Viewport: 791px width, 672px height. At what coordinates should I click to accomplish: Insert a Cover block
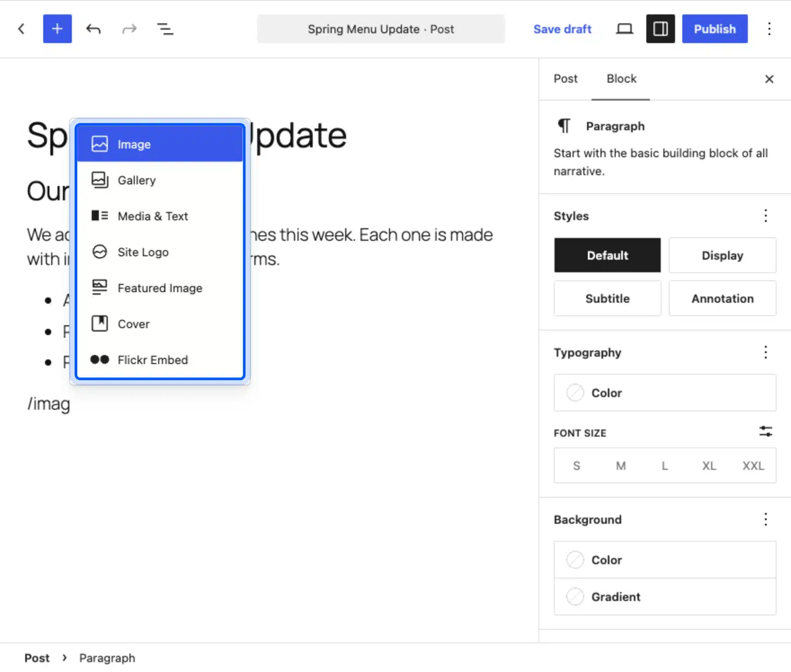[x=160, y=324]
